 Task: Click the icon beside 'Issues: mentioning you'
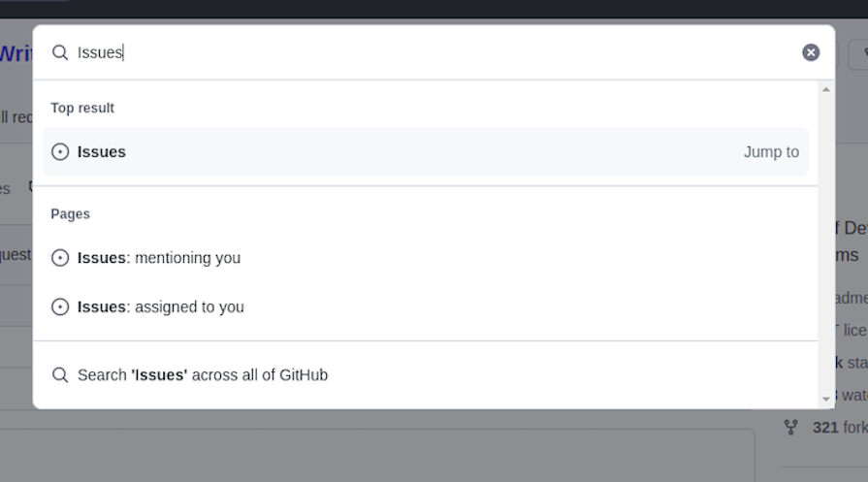pyautogui.click(x=60, y=258)
